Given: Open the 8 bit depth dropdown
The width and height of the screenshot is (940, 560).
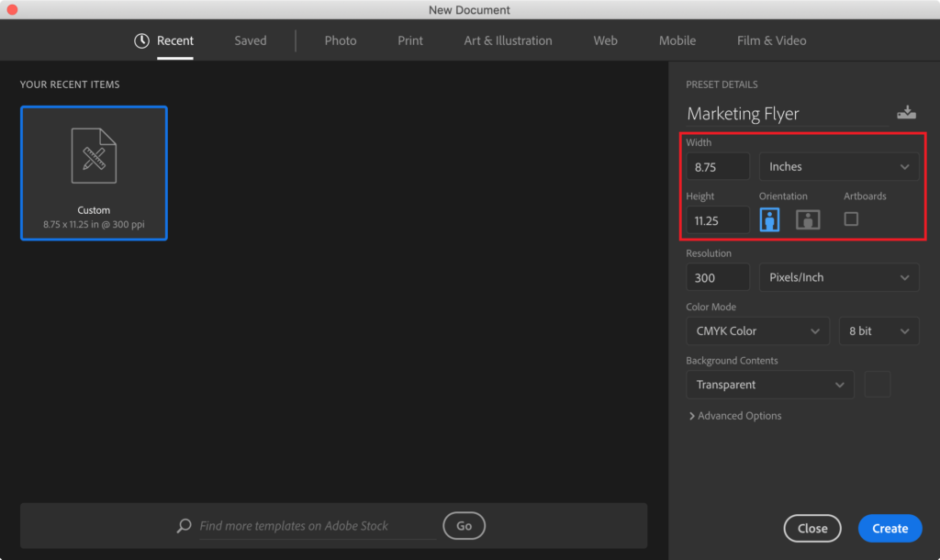Looking at the screenshot, I should (x=878, y=331).
